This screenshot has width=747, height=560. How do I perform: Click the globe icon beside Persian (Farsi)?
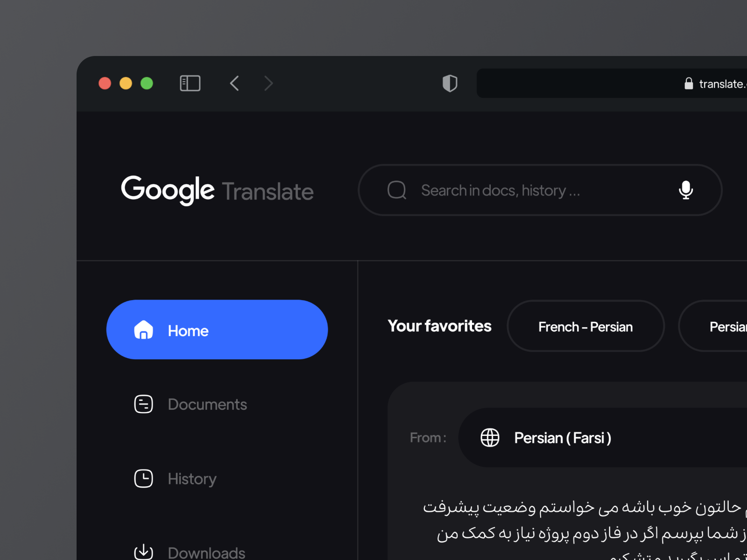[x=490, y=438]
